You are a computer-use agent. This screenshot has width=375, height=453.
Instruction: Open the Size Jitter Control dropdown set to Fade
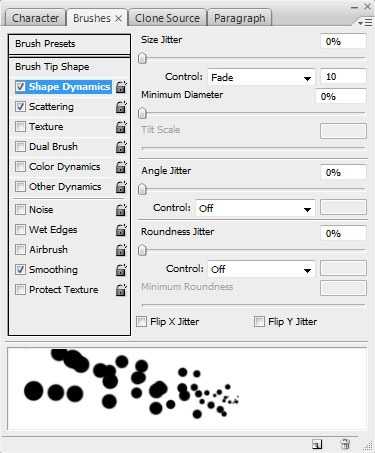point(261,78)
